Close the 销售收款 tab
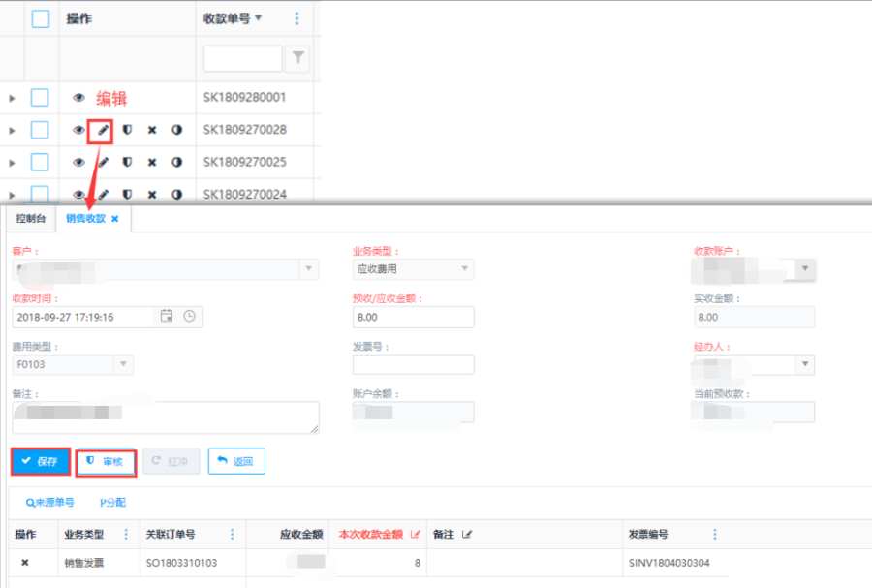872x588 pixels. [x=114, y=219]
